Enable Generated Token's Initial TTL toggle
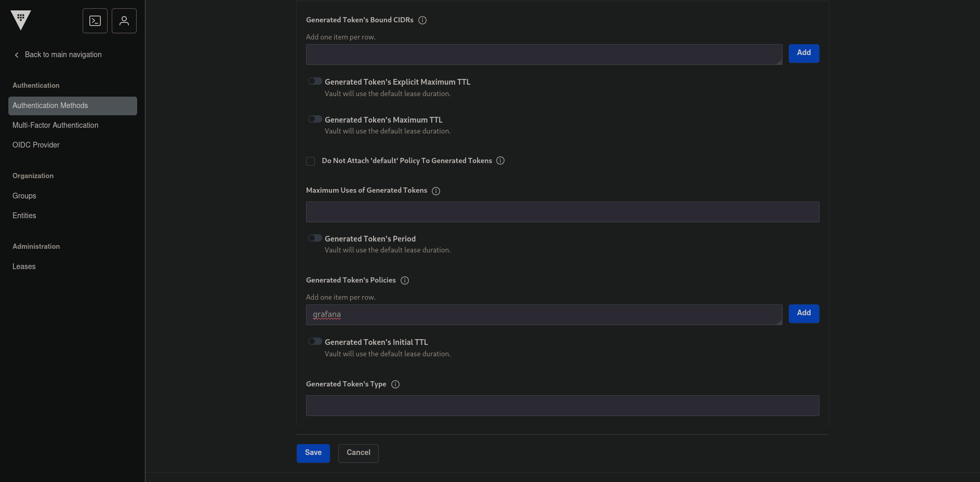 point(315,342)
